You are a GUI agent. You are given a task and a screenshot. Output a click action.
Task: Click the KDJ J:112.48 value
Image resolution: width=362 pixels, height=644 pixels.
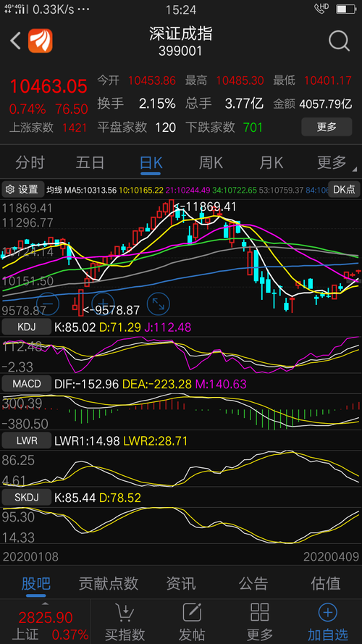(x=167, y=327)
